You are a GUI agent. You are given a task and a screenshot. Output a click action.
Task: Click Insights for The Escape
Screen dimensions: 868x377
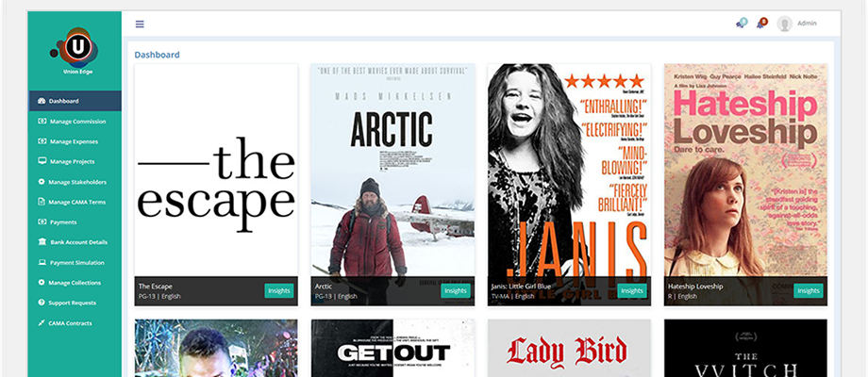point(279,291)
